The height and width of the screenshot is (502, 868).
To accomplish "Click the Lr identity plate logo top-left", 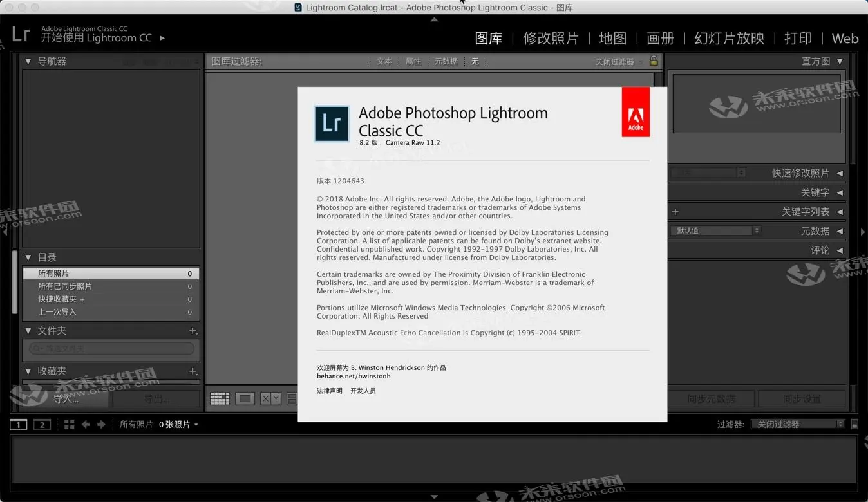I will pyautogui.click(x=21, y=33).
